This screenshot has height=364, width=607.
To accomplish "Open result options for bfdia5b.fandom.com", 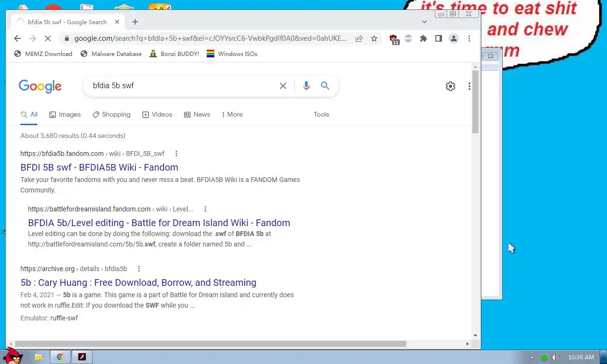I will click(176, 154).
